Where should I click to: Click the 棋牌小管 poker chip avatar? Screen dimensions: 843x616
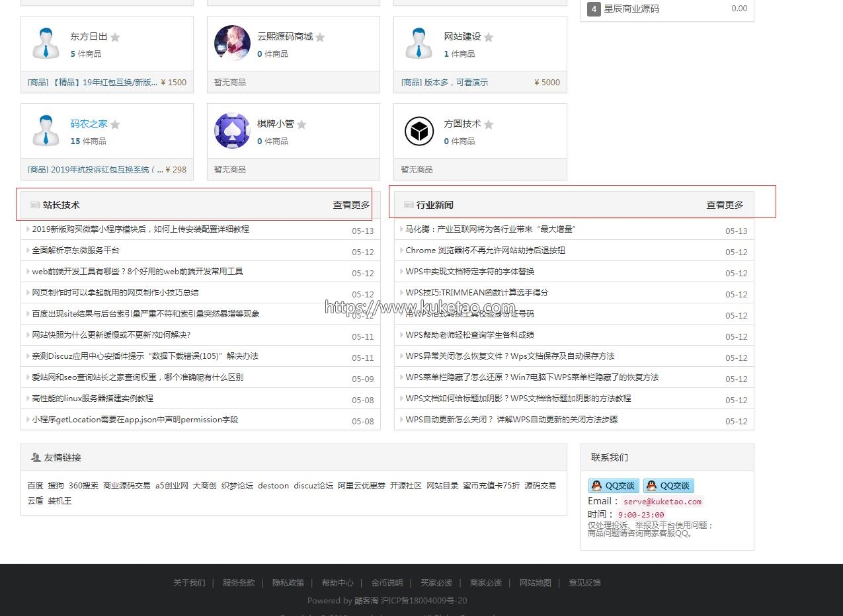click(x=232, y=131)
